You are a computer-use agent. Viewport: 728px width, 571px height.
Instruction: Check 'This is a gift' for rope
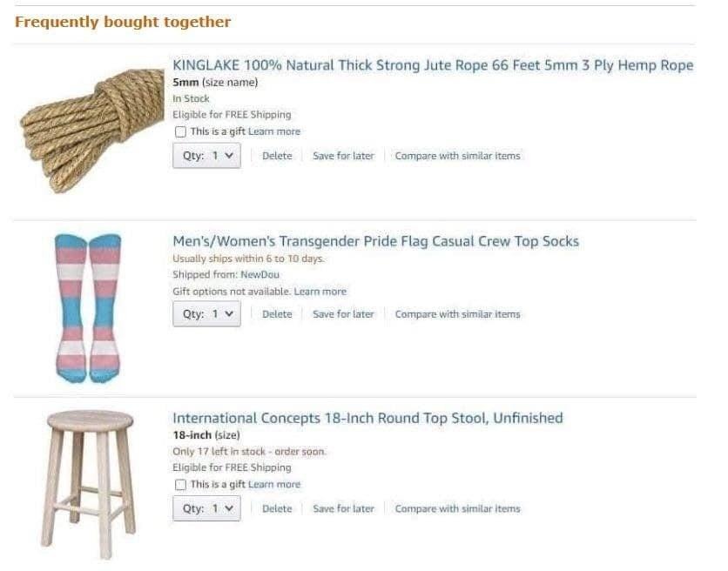[180, 131]
